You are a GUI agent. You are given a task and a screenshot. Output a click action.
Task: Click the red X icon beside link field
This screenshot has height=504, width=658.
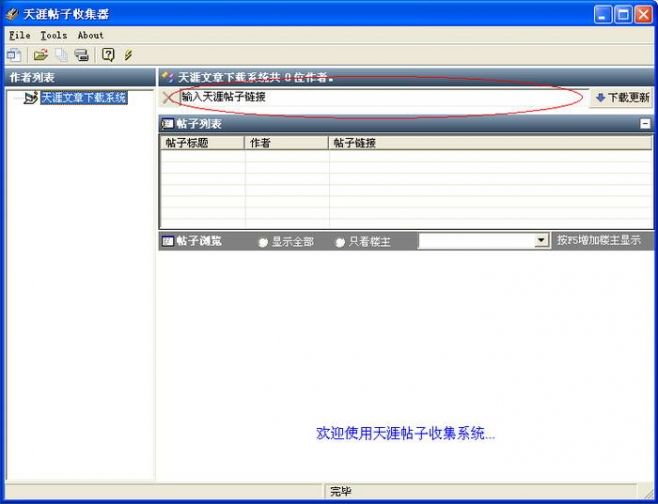168,98
